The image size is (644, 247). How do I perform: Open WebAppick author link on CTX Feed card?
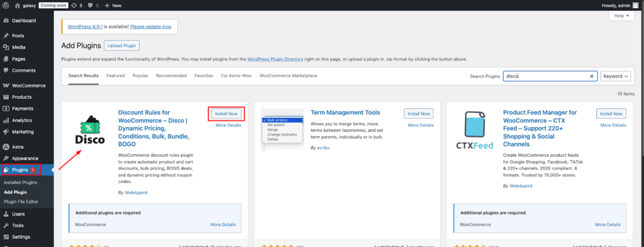pos(521,186)
